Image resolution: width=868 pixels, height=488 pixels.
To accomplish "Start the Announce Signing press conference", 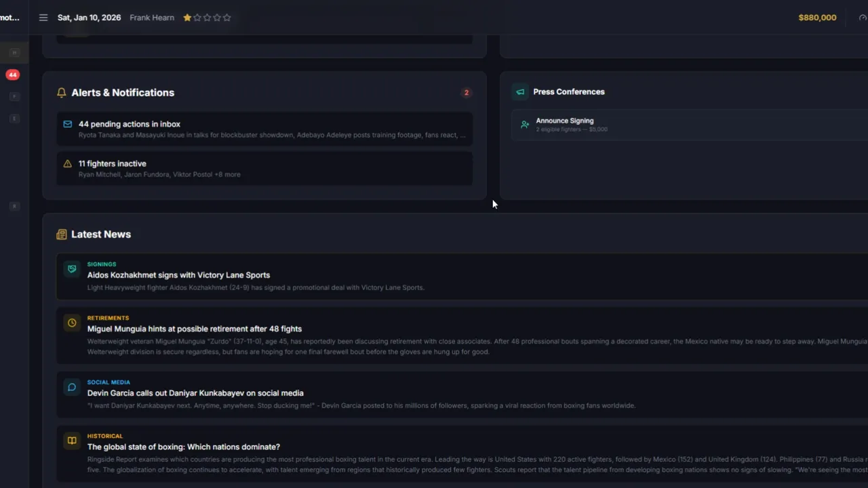I will 690,125.
